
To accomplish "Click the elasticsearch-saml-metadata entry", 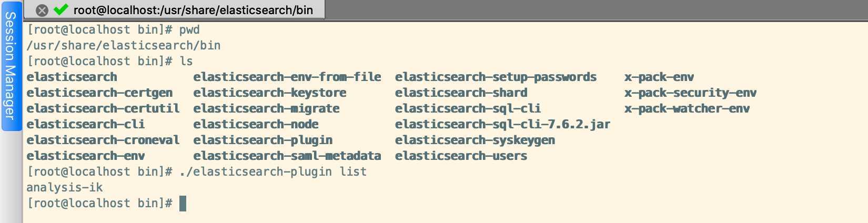I will click(287, 156).
